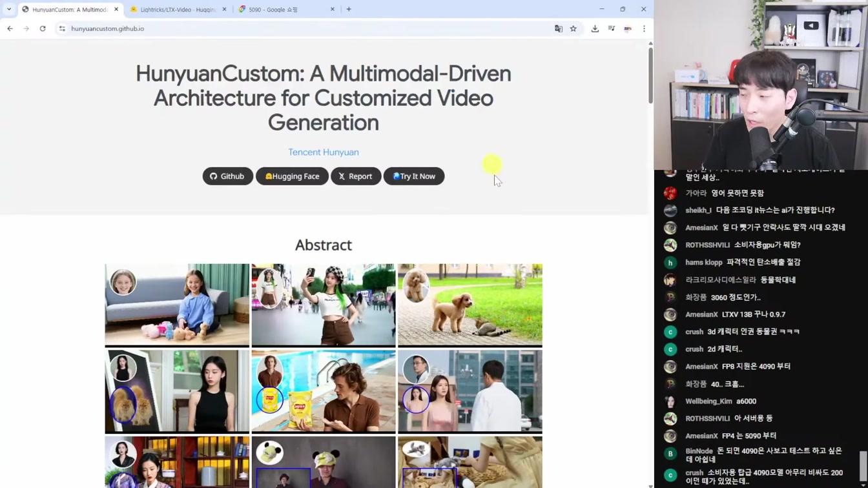Select chat text 'a6000' by Wellbeing_Kim
Screen dimensions: 868x488
[746, 402]
